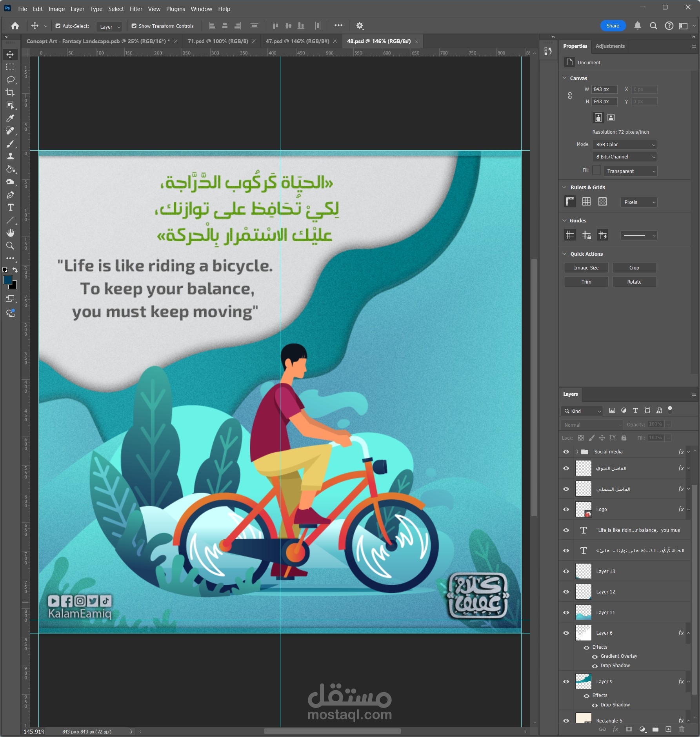
Task: Uncheck Show Transform Controls
Action: click(x=134, y=26)
